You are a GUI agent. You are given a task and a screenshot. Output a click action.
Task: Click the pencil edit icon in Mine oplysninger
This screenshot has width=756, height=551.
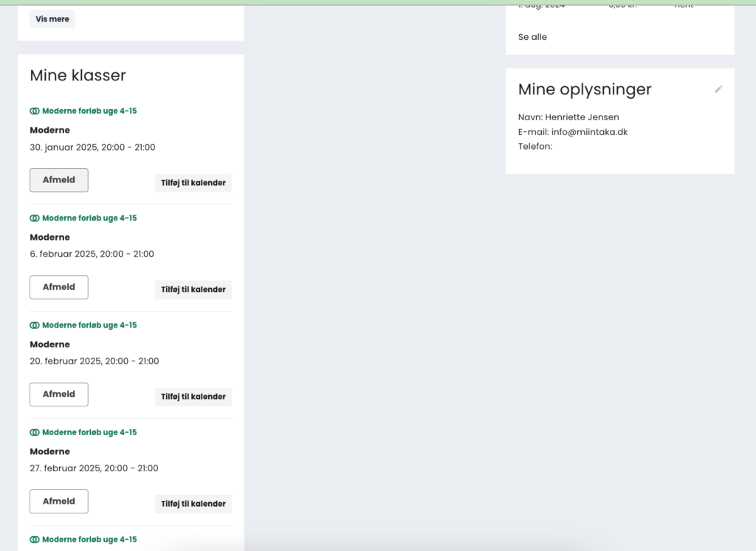[718, 89]
